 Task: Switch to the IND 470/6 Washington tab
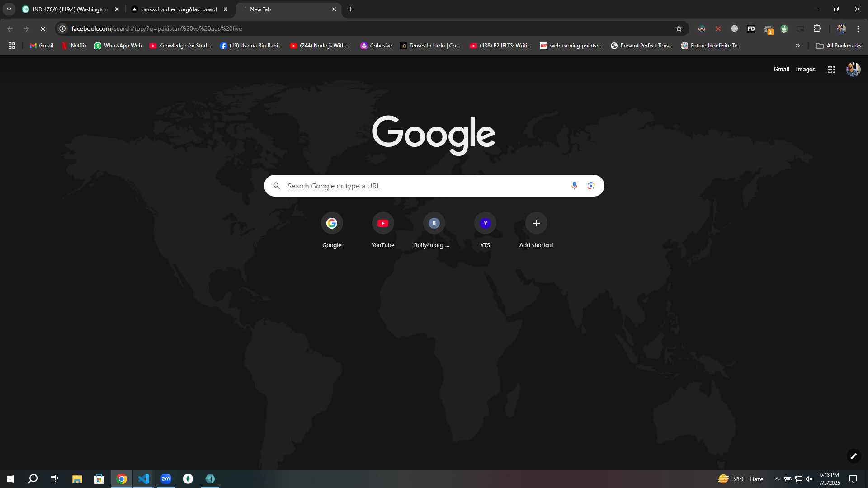pyautogui.click(x=71, y=9)
